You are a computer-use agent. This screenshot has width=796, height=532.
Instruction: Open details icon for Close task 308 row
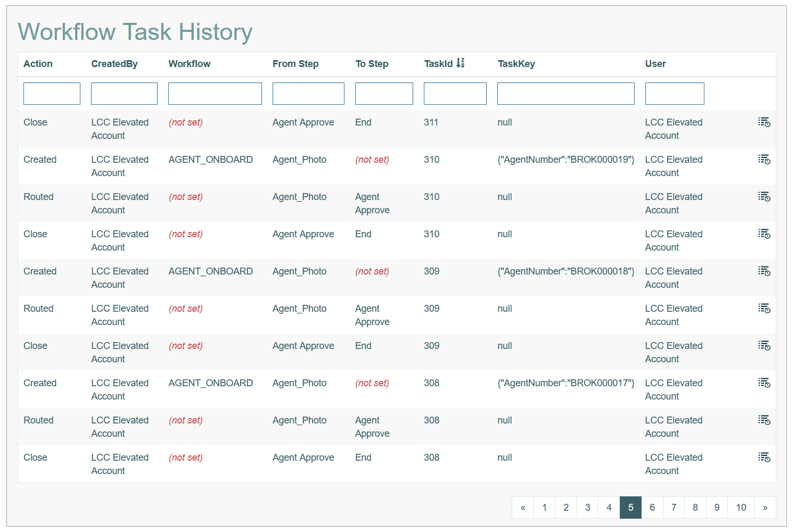pyautogui.click(x=764, y=458)
